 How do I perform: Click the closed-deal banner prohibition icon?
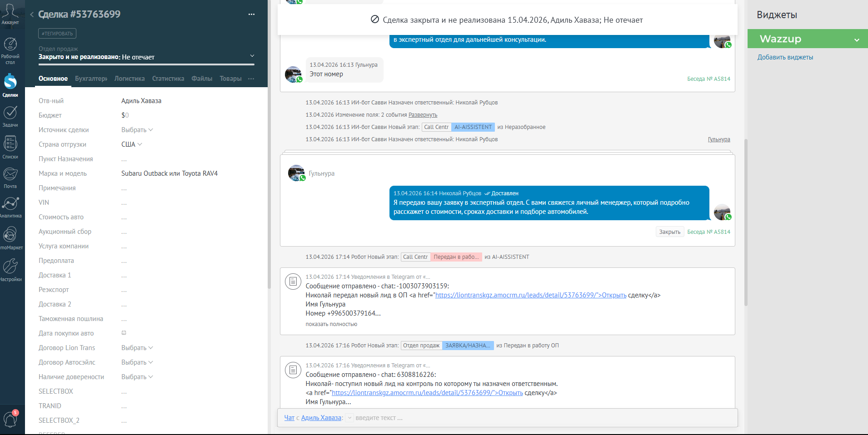coord(375,20)
